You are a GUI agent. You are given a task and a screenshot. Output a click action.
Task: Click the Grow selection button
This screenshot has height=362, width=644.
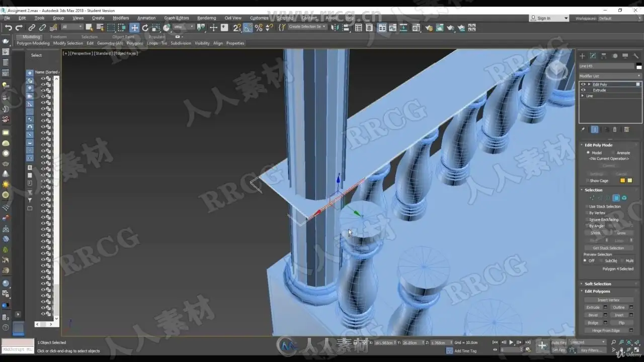[621, 233]
